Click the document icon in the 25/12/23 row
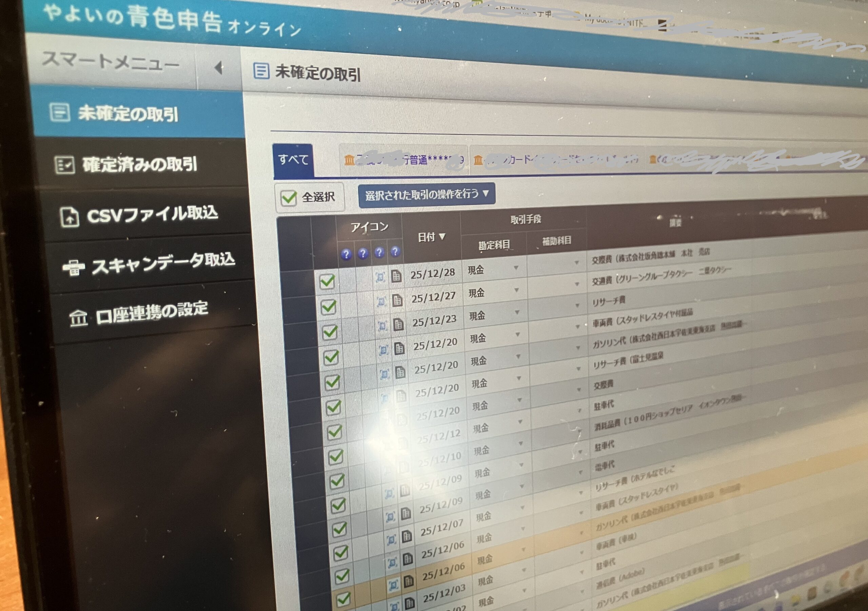 [398, 325]
